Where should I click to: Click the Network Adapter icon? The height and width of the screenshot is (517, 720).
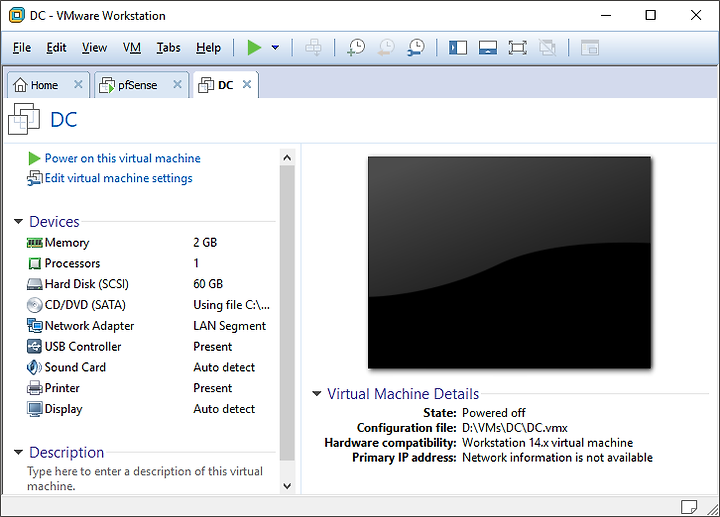[34, 326]
